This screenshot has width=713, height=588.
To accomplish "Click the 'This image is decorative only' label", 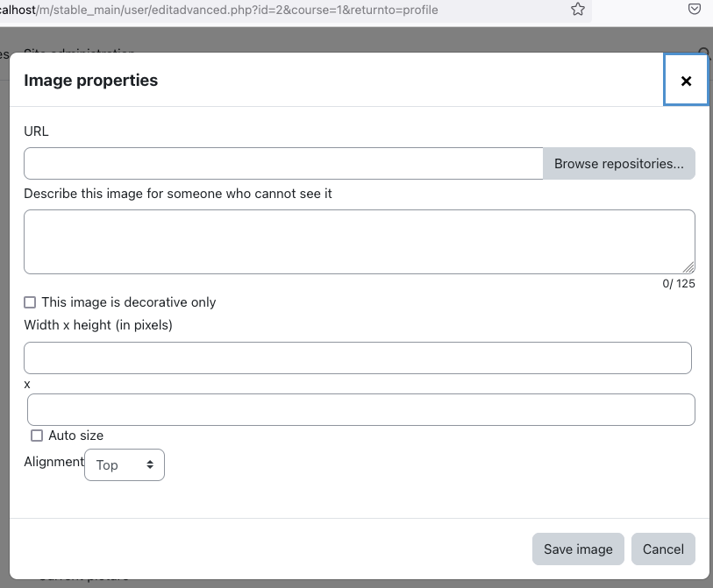I will (129, 302).
